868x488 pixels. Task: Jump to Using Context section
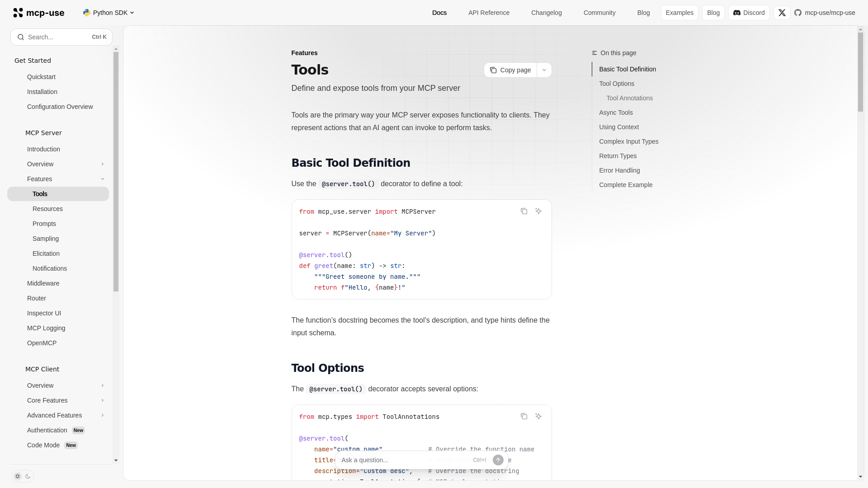(619, 127)
